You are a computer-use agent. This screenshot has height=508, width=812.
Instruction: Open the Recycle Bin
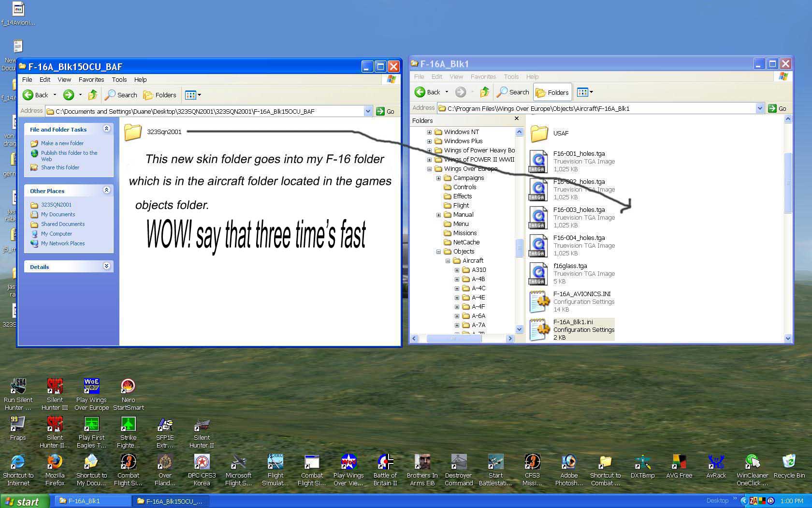click(x=789, y=466)
